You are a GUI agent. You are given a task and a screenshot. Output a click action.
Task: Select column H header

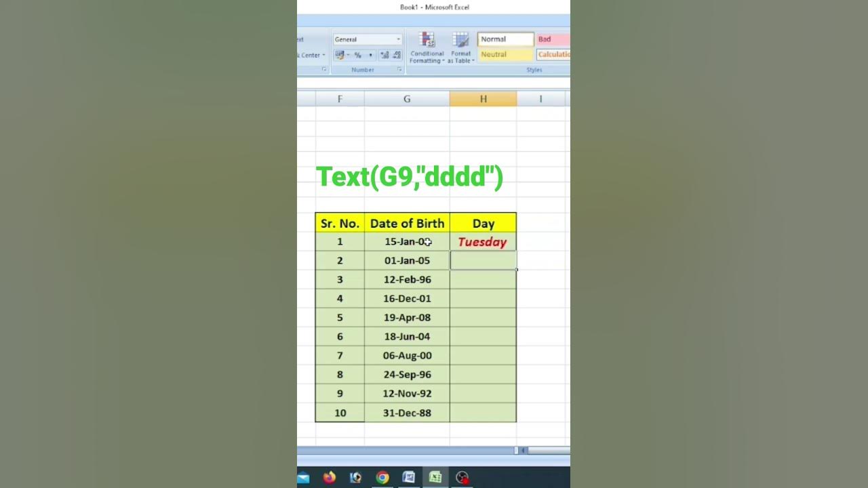click(x=483, y=99)
